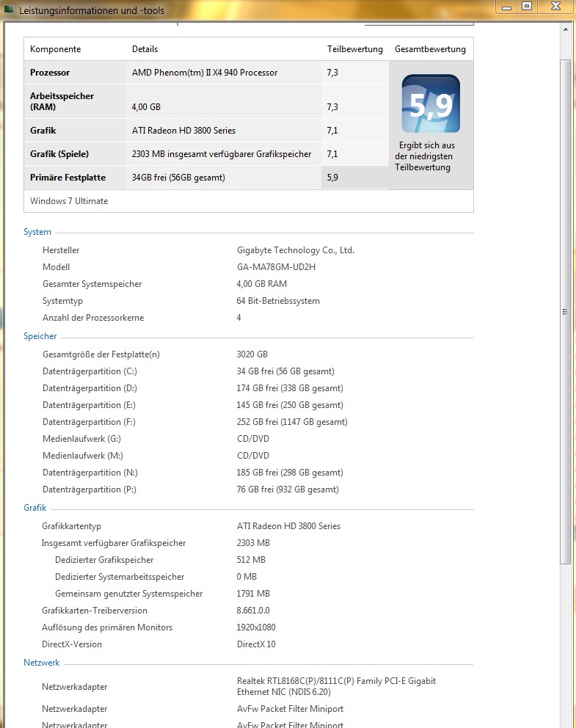Click the Grafik component row label
Screen dimensions: 576x728
point(43,131)
